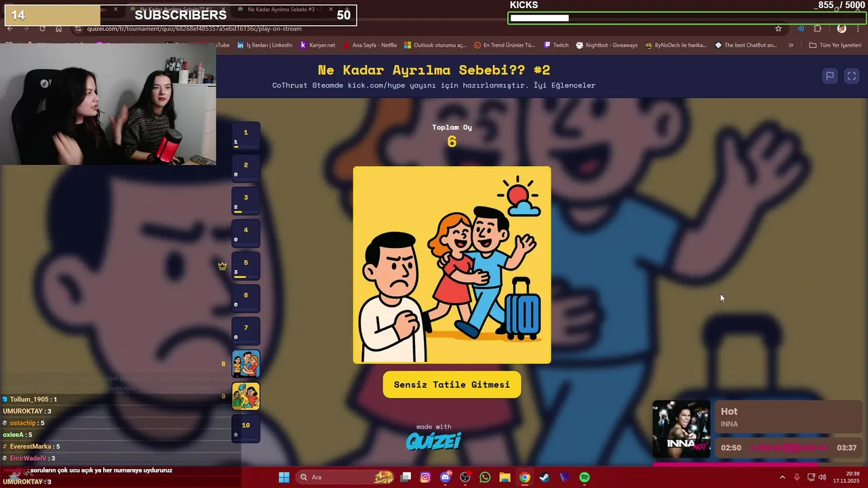Switch to 'Ne Kadar Ayrılma Sebebi #3' tab
868x488 pixels.
[x=285, y=9]
